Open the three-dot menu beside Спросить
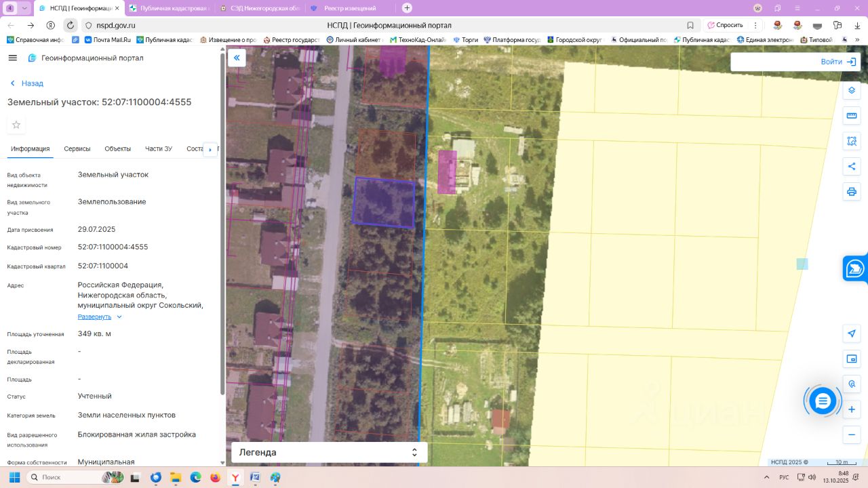This screenshot has width=868, height=488. click(x=755, y=25)
